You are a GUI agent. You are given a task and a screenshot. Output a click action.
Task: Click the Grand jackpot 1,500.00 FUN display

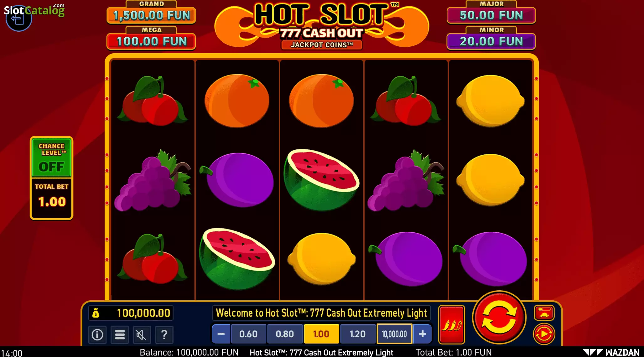click(x=152, y=15)
